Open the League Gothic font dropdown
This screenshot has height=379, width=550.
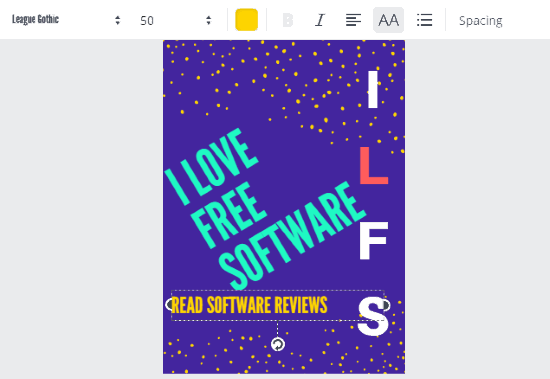(66, 20)
